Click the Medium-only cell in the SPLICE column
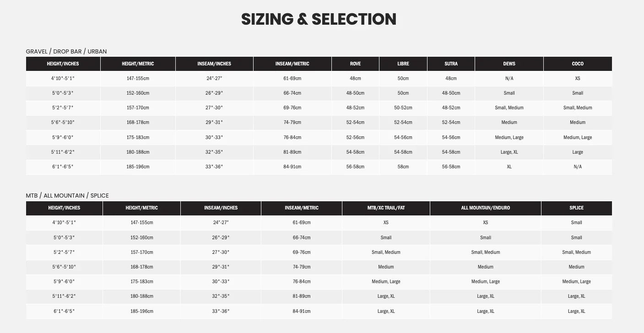The height and width of the screenshot is (333, 644). coord(576,267)
